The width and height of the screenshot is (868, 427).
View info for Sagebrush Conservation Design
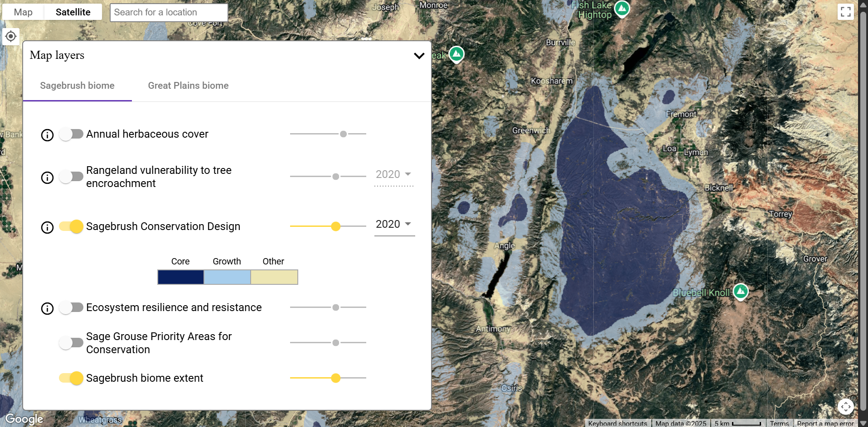click(x=47, y=227)
